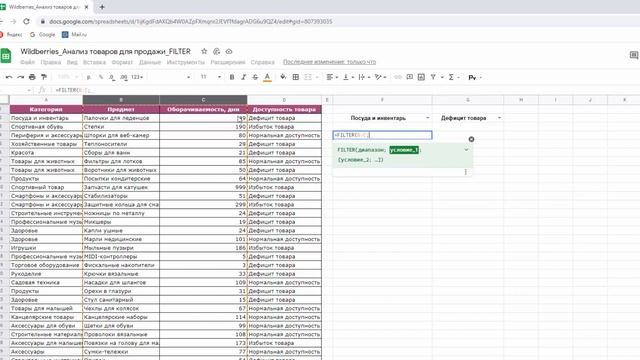The width and height of the screenshot is (640, 360).
Task: Open the Расширения menu
Action: (x=228, y=62)
